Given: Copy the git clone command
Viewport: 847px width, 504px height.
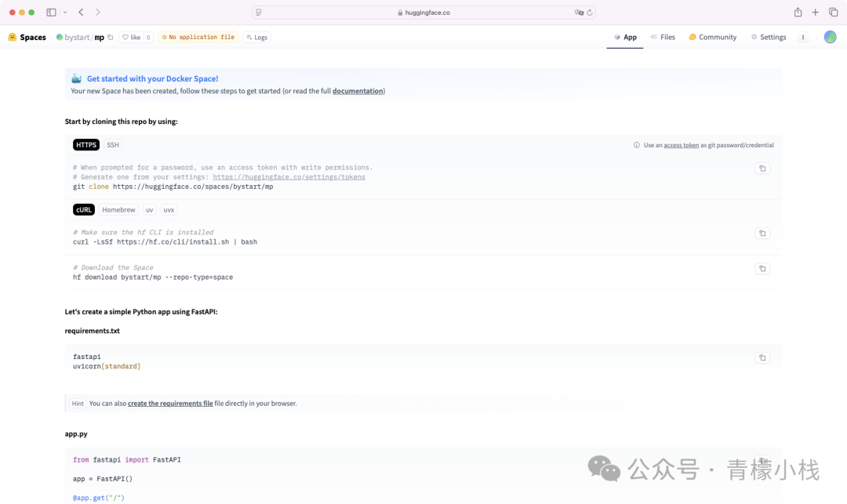Looking at the screenshot, I should [x=762, y=169].
